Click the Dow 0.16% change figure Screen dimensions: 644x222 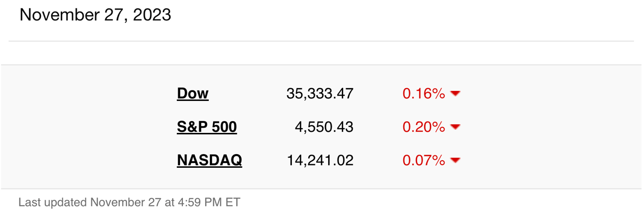(x=423, y=94)
